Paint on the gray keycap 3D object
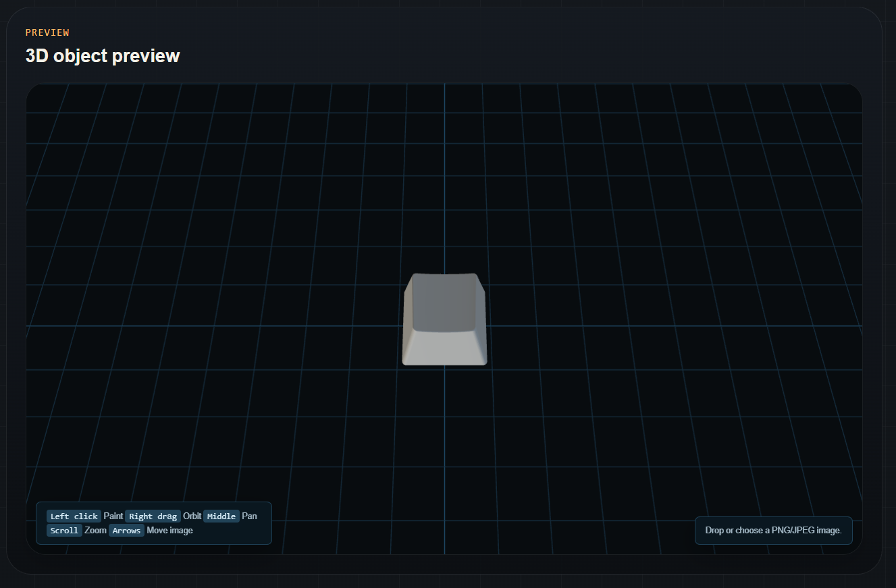Screen dimensions: 896x588 444,319
